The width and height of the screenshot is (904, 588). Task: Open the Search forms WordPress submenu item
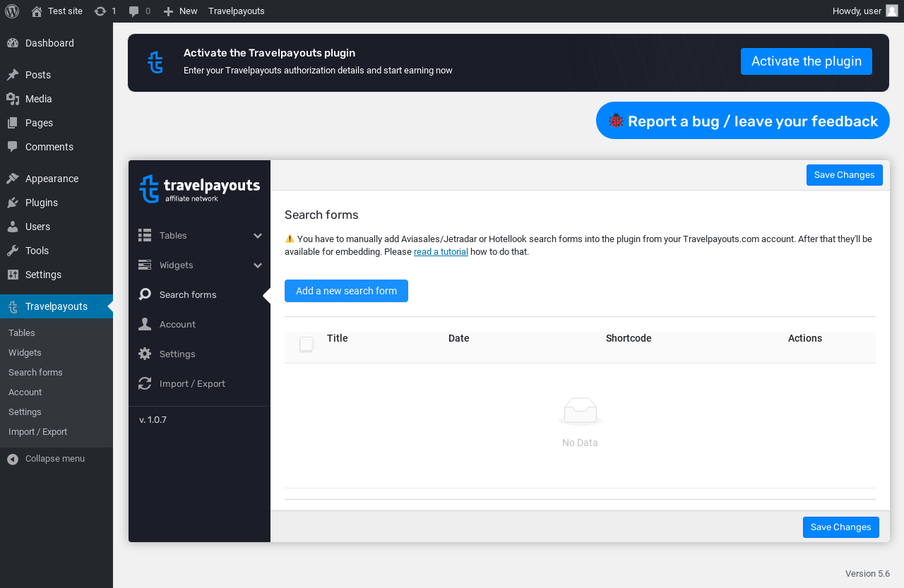(35, 373)
